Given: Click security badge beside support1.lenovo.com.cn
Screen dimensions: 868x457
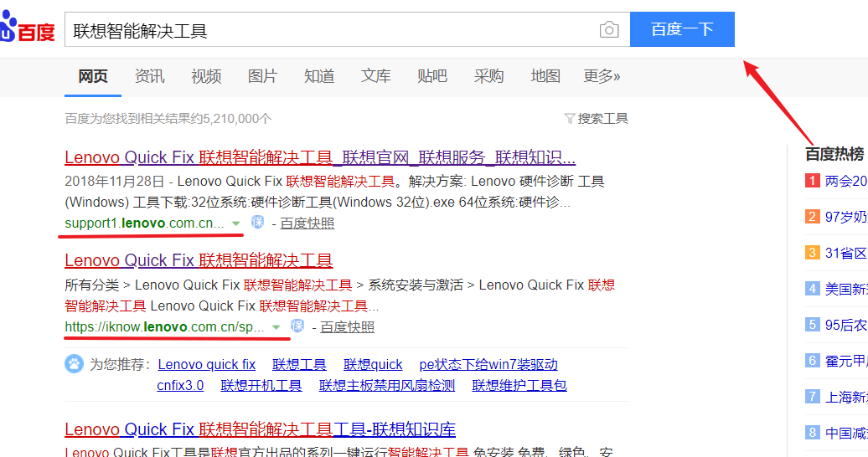Looking at the screenshot, I should tap(257, 223).
